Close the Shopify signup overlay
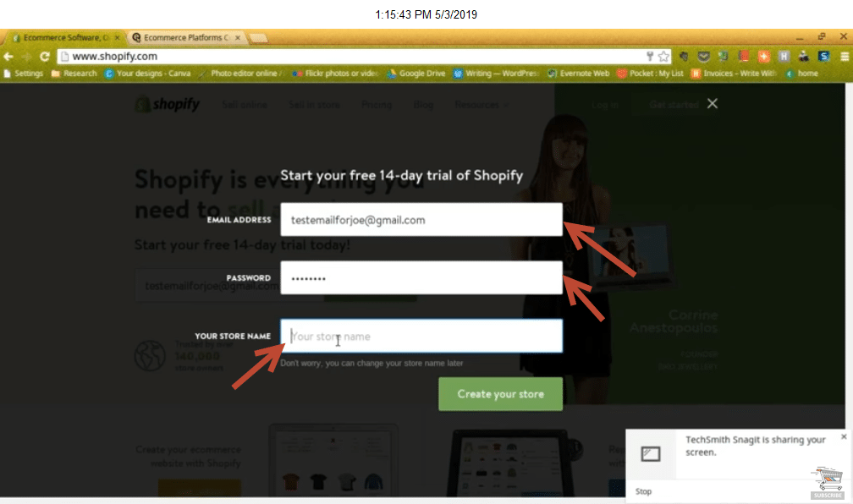 click(x=713, y=103)
